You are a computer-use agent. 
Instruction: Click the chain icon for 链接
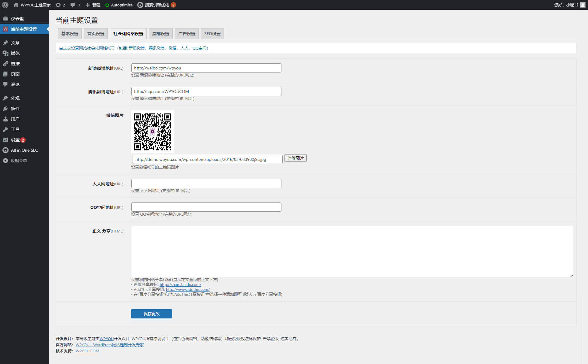(x=6, y=64)
